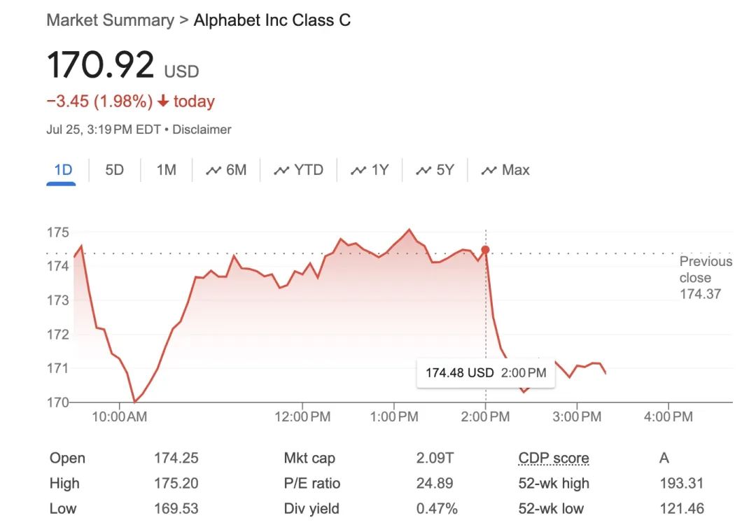Click the 174.48 USD chart tooltip
Screen dimensions: 756x532
(x=486, y=373)
